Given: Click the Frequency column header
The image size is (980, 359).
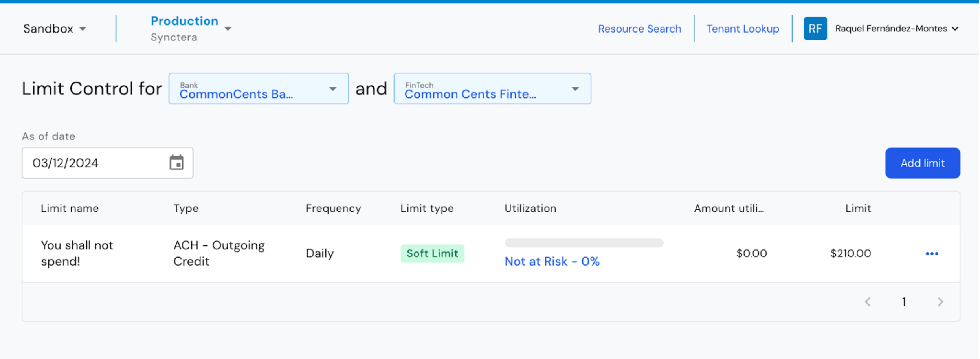Looking at the screenshot, I should point(333,209).
